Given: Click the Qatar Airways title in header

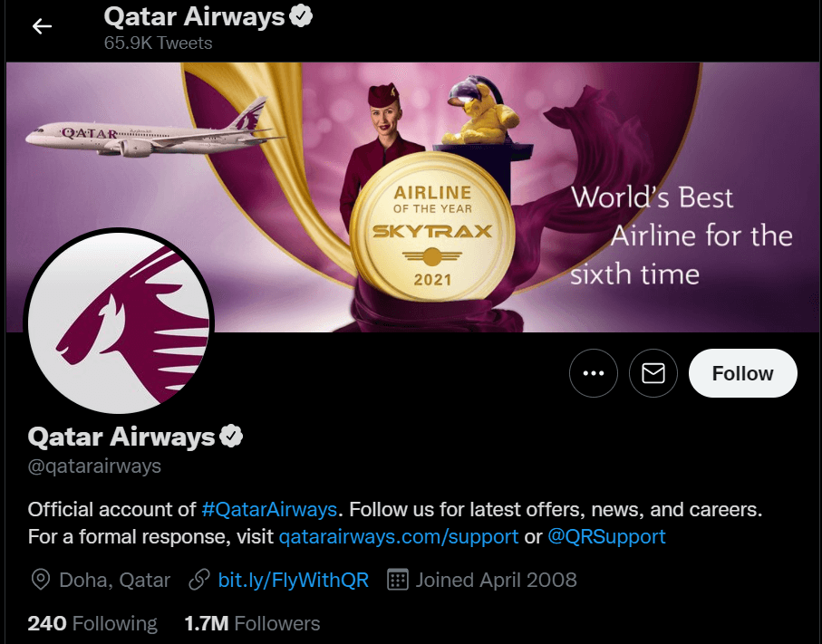Looking at the screenshot, I should [x=194, y=16].
